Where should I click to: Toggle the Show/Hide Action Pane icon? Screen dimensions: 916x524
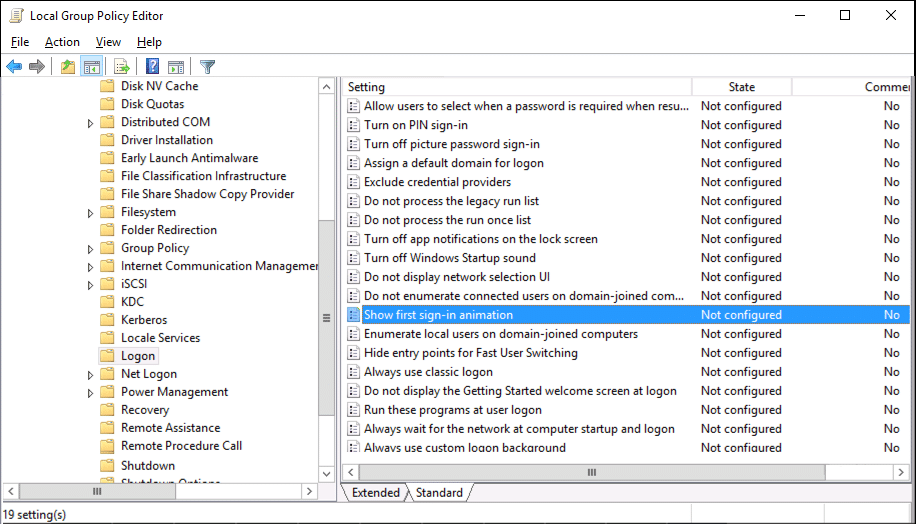(x=176, y=67)
